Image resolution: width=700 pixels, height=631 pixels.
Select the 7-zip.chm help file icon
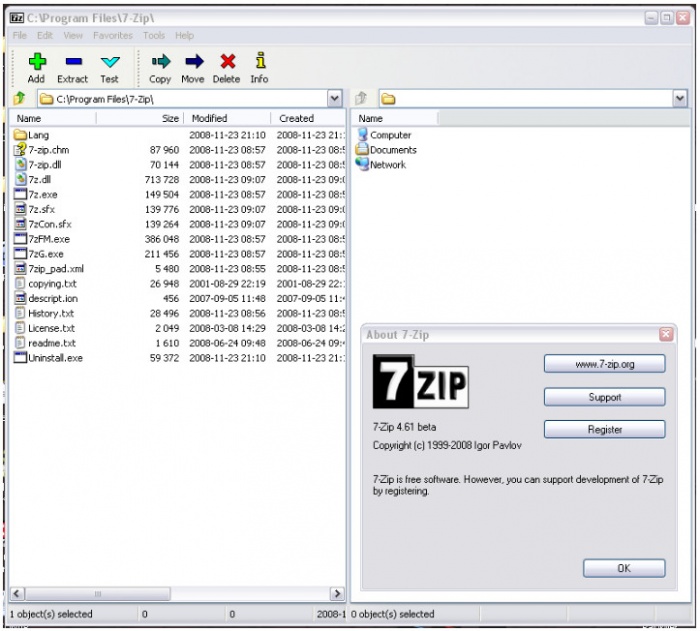(20, 150)
